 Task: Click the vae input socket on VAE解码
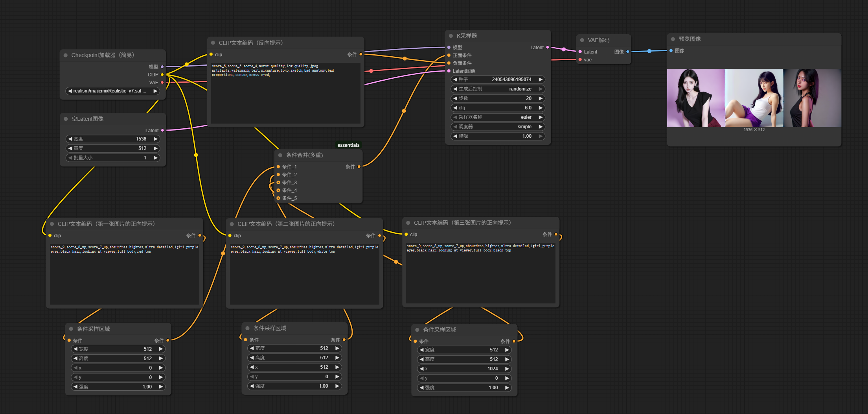pos(580,59)
